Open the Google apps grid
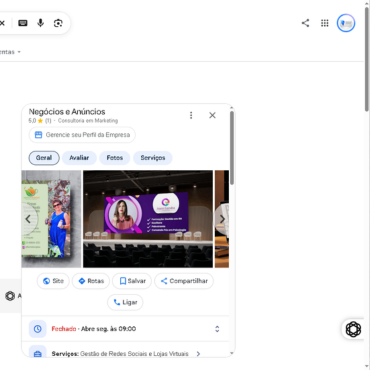370x370 pixels. coord(325,23)
